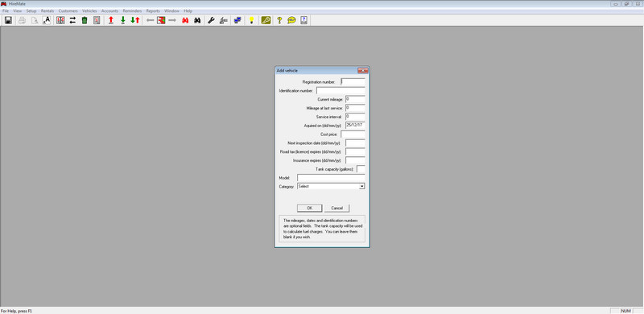Click the Add vehicle dialog title

pos(287,71)
